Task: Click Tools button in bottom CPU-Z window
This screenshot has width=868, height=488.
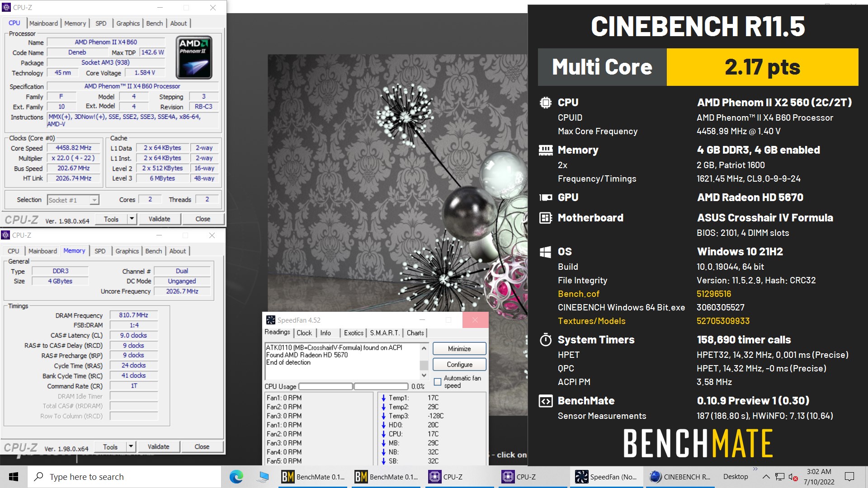Action: [110, 446]
